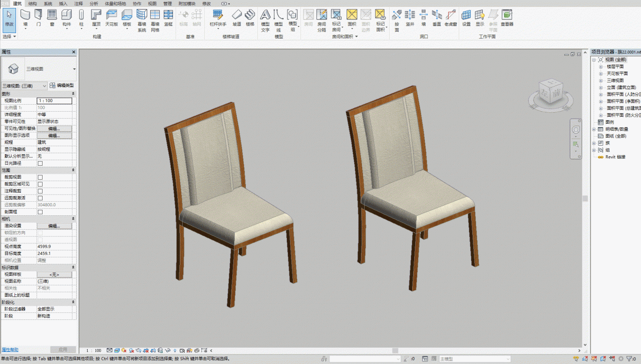Select the 老虎窗 (Dormer) opening tool
This screenshot has height=364, width=641.
[451, 18]
